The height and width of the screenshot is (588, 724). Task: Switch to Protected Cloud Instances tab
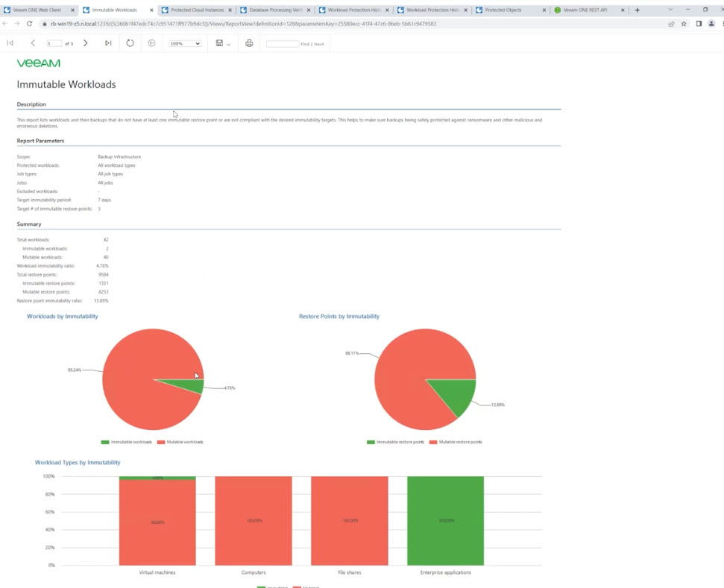click(197, 10)
